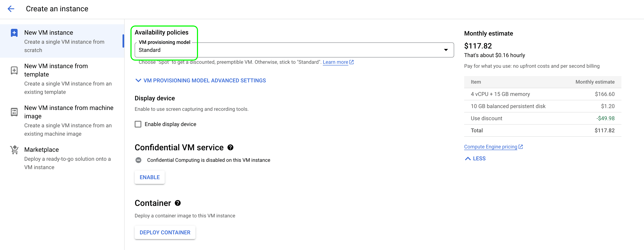
Task: Click the New VM instance plus icon
Action: [x=14, y=33]
